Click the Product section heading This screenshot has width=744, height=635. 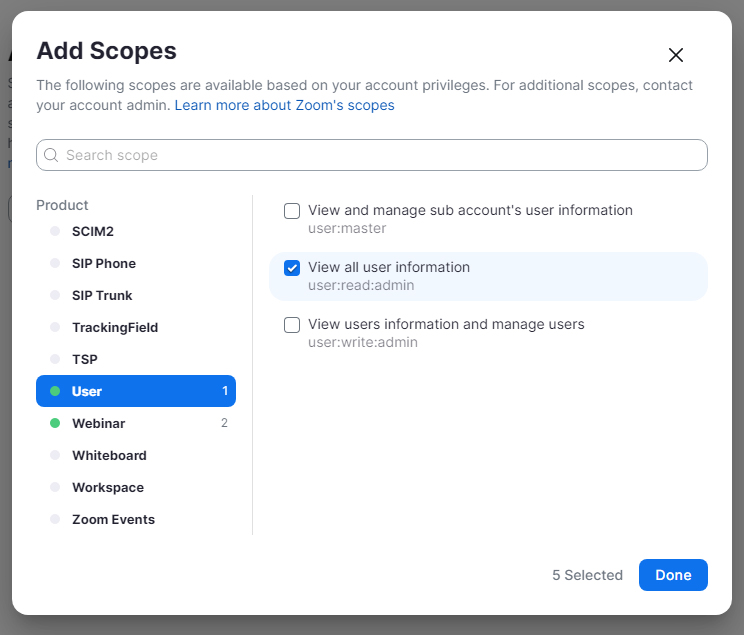[62, 205]
